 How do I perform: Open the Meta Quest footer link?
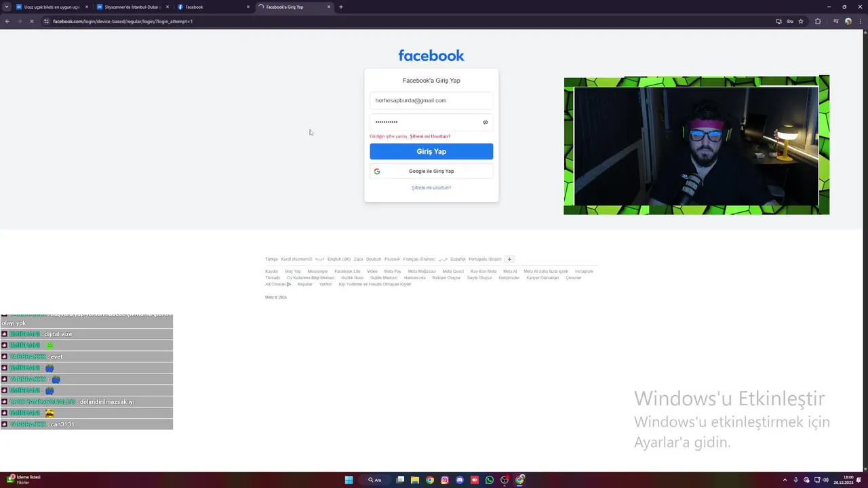tap(453, 271)
